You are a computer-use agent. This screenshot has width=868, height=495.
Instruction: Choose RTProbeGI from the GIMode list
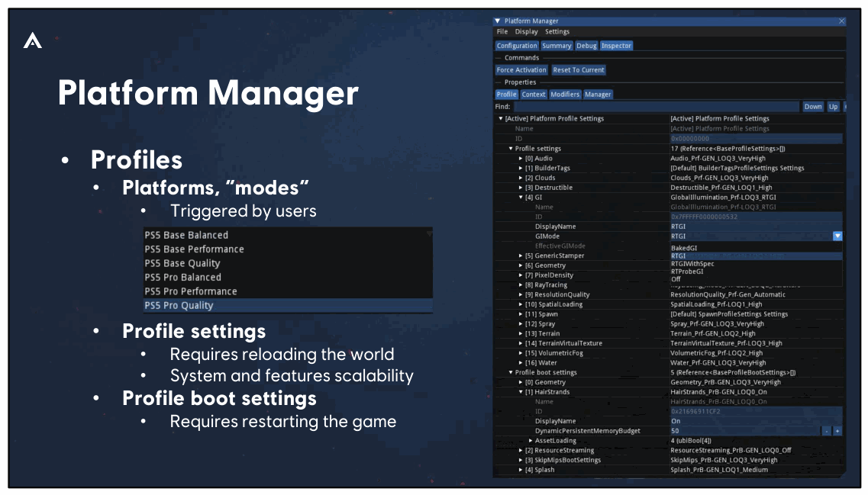pyautogui.click(x=757, y=272)
